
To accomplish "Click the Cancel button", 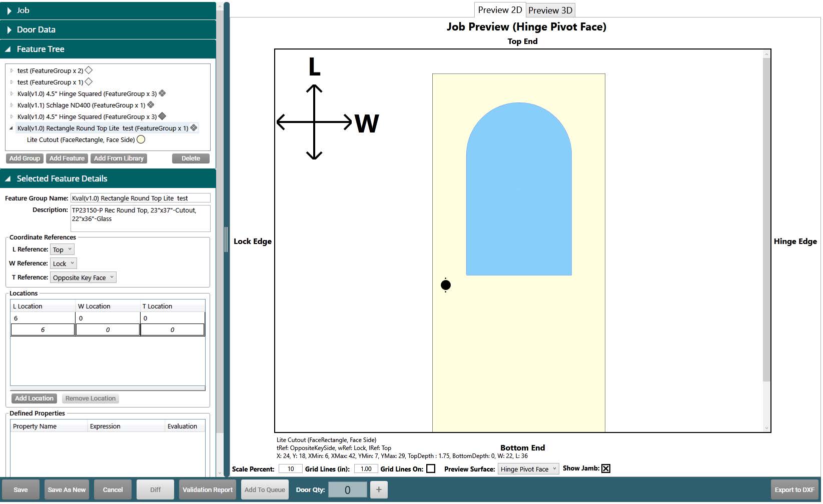I will [x=113, y=490].
